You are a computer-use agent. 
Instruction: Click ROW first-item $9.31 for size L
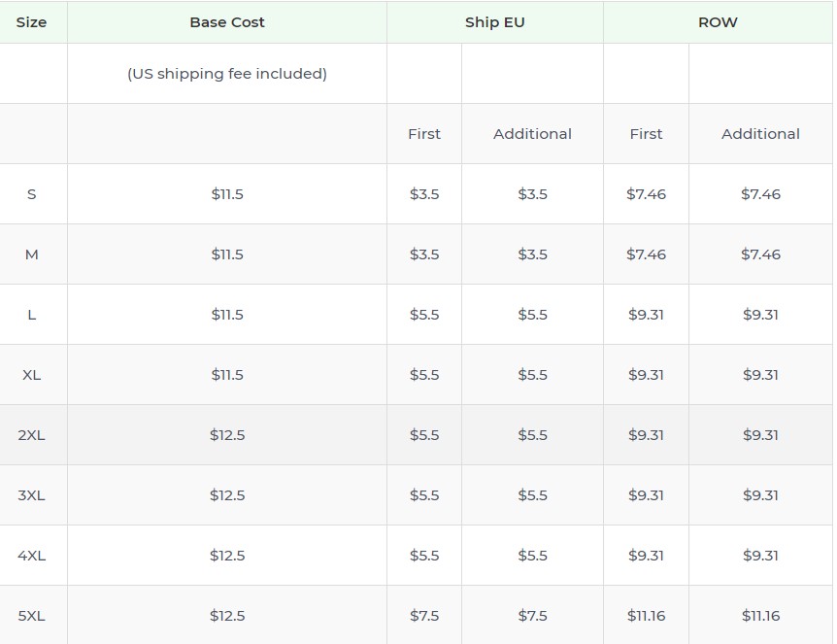click(646, 315)
